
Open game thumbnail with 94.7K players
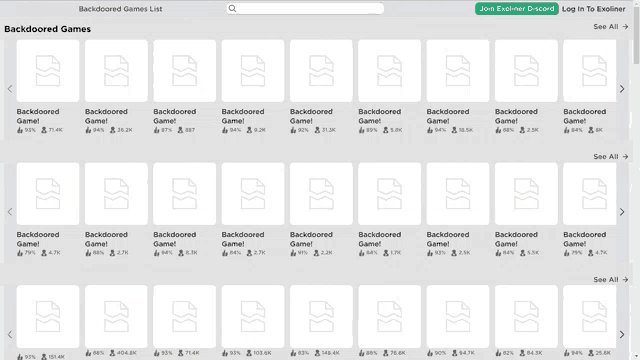[458, 317]
